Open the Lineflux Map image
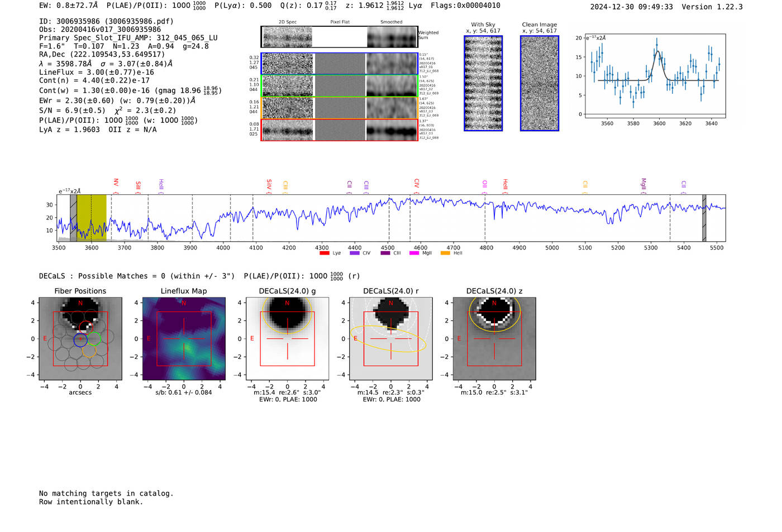 click(x=184, y=339)
